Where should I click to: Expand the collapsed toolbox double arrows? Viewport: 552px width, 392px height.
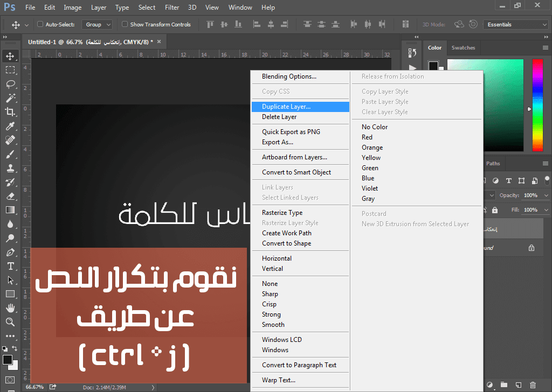point(5,37)
